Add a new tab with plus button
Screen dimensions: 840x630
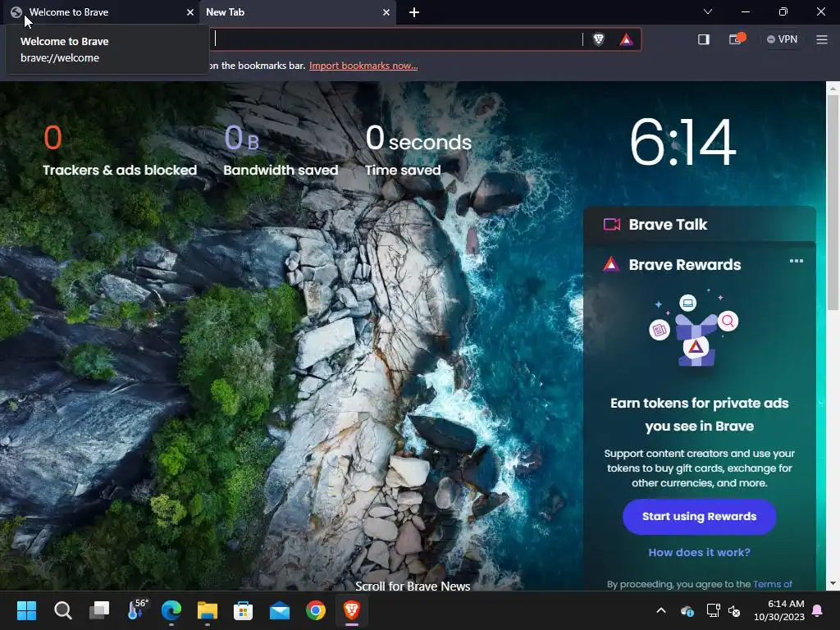click(x=414, y=11)
